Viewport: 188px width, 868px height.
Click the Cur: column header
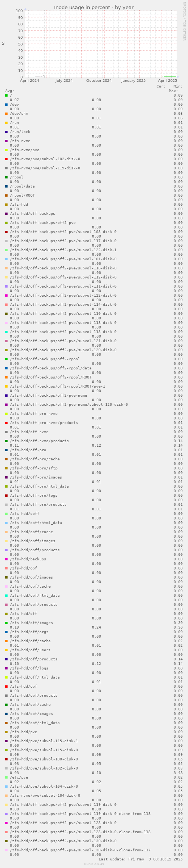(x=161, y=86)
